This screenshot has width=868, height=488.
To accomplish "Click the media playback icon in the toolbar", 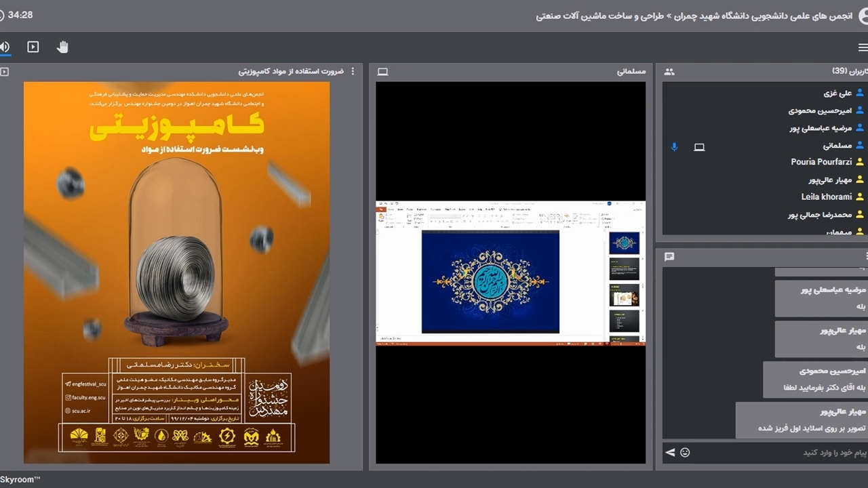I will coord(33,47).
